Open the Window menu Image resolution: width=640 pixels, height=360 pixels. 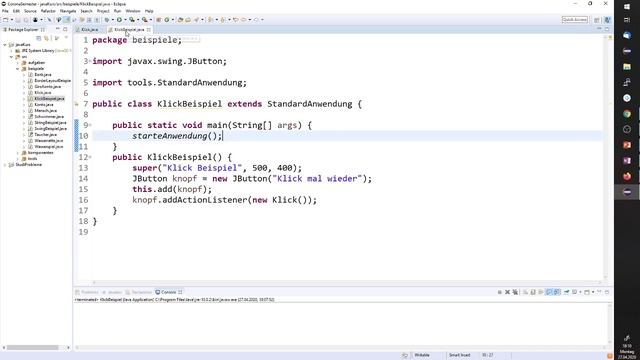pos(133,11)
